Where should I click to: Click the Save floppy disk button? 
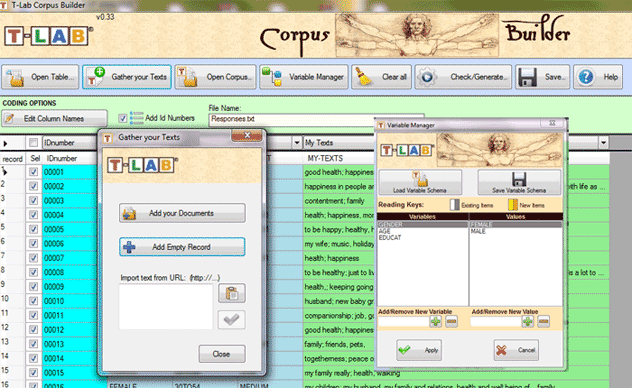pos(543,77)
